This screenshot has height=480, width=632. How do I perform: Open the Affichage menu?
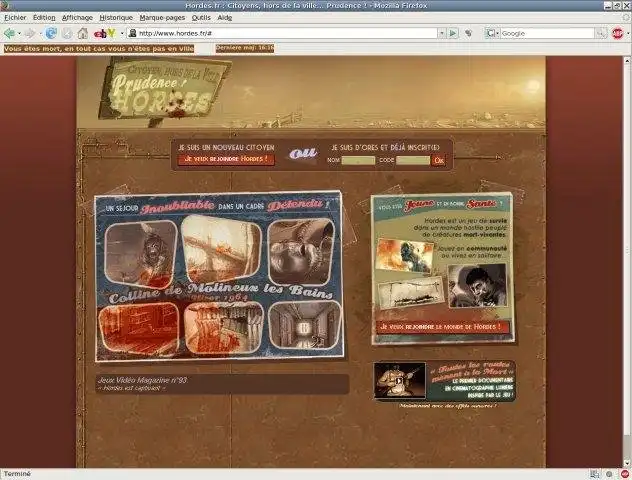[77, 18]
